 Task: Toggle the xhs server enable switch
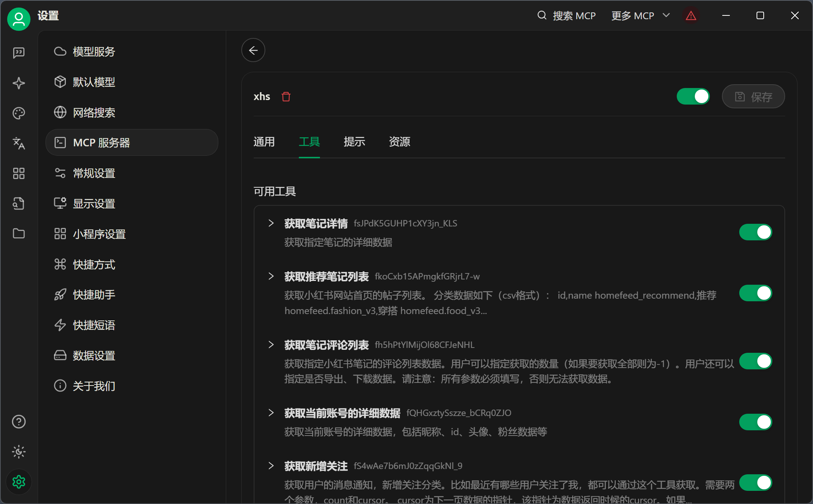[693, 97]
